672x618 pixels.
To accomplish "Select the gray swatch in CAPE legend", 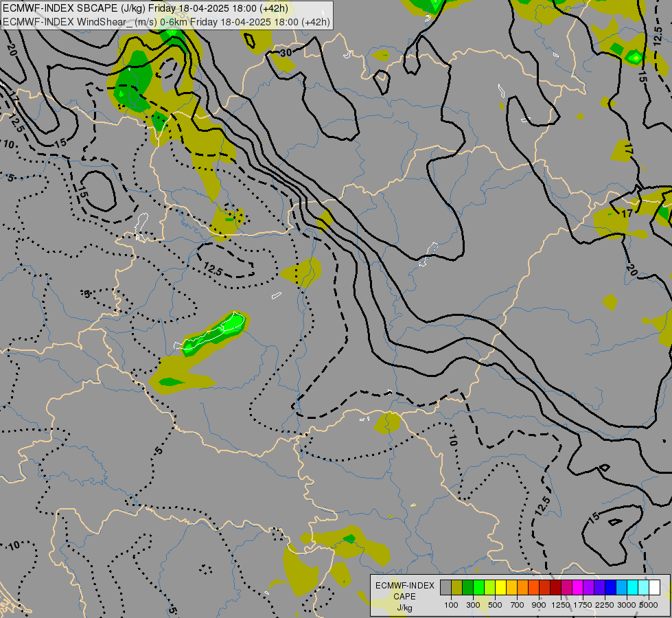I will tap(445, 587).
